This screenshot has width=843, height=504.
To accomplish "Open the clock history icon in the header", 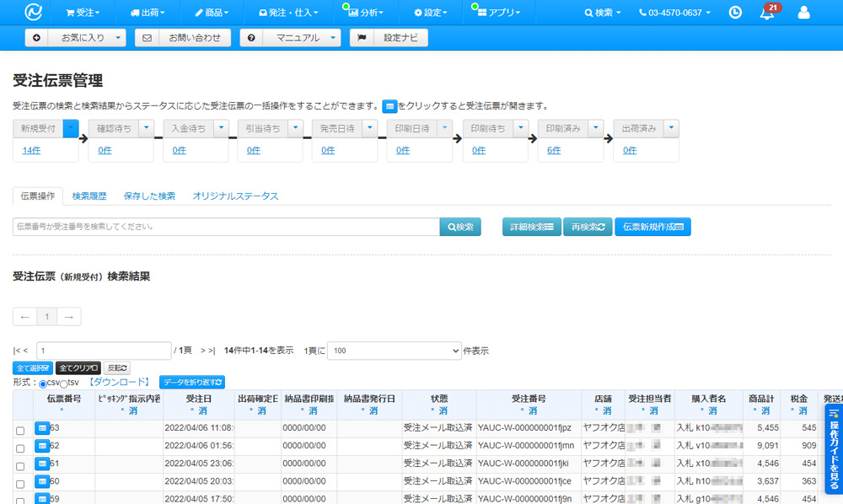I will 735,13.
